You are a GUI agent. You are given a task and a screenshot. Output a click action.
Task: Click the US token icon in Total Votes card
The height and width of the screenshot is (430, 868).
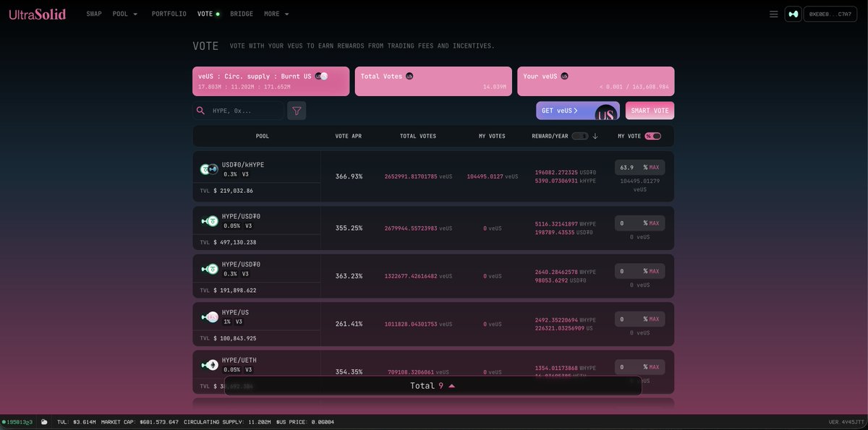click(409, 75)
